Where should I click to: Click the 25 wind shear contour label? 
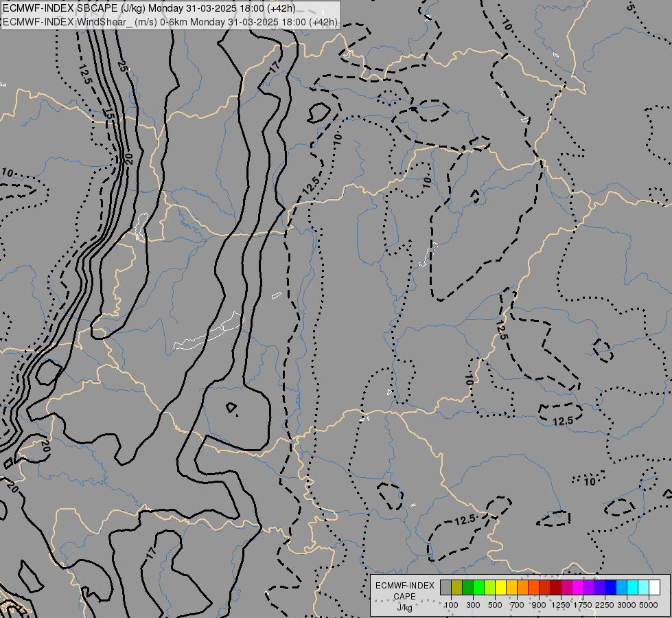123,66
